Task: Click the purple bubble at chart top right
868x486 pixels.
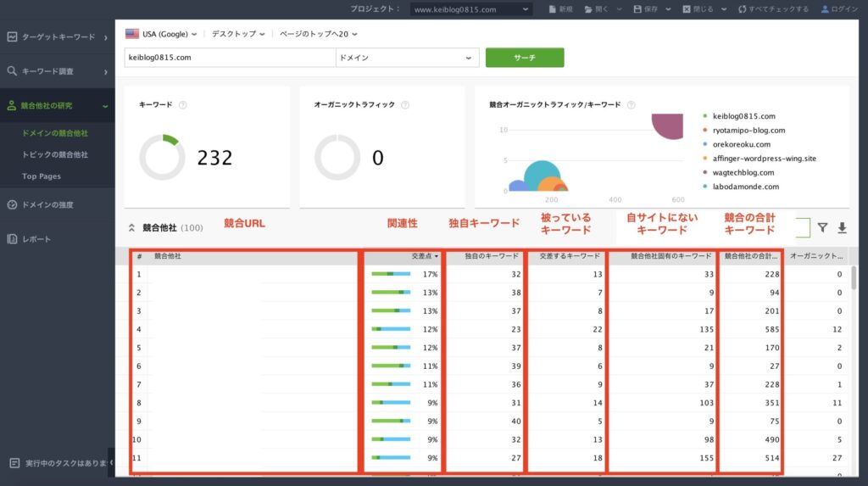Action: point(668,126)
